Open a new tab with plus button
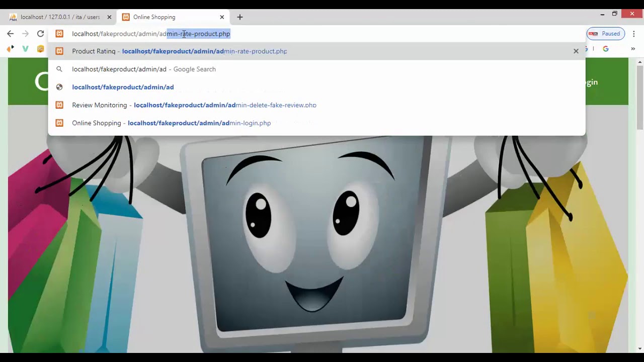644x362 pixels. click(240, 17)
